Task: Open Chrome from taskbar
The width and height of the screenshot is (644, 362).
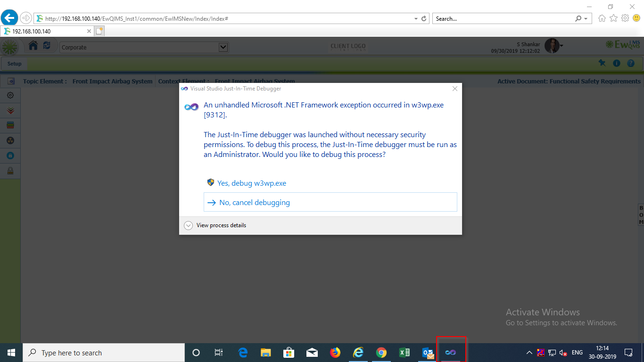Action: pyautogui.click(x=381, y=353)
